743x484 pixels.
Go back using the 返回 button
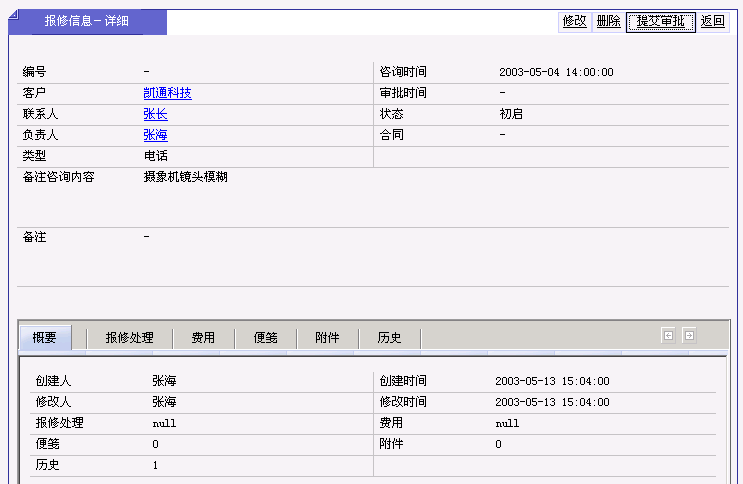712,21
